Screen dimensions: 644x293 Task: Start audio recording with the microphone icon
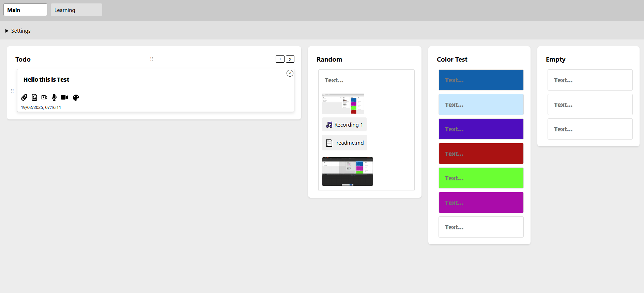(x=54, y=97)
